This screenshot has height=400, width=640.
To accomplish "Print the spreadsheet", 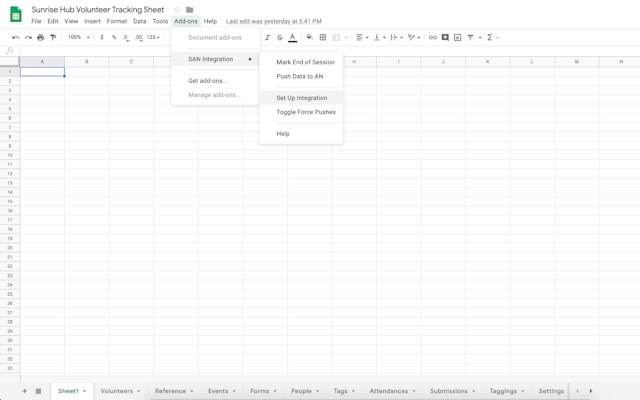I will coord(40,37).
